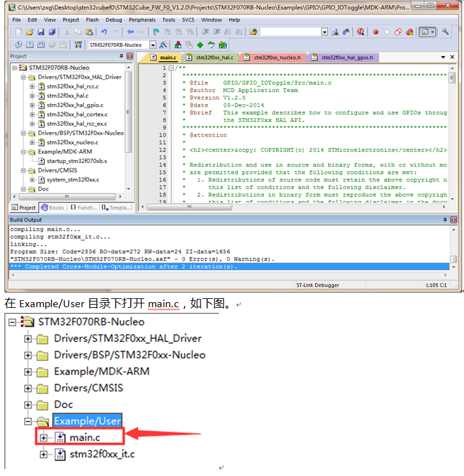Switch to stm32f0xx_nucleo.h editor tab
This screenshot has height=476, width=464.
[x=273, y=57]
